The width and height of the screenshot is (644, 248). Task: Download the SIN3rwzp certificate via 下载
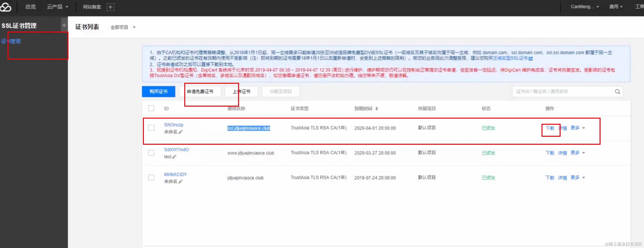[550, 128]
